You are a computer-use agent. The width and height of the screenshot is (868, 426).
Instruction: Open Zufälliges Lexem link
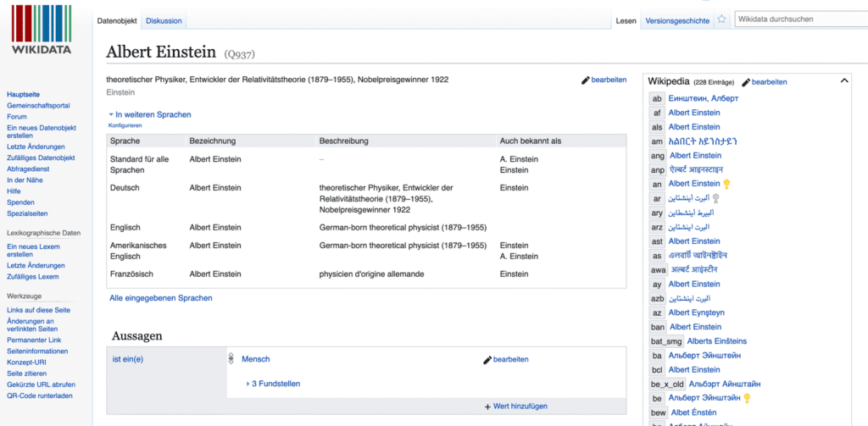[33, 277]
